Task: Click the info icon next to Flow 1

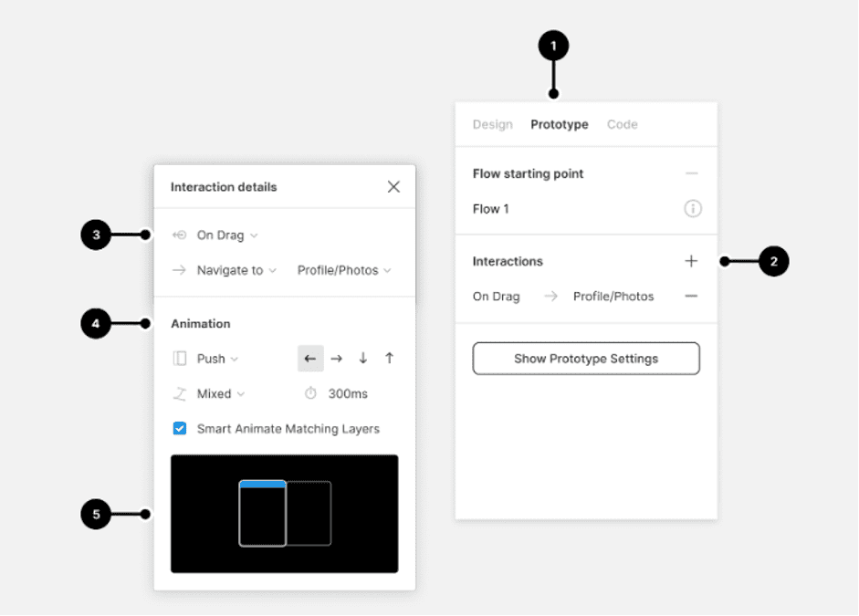Action: point(692,208)
